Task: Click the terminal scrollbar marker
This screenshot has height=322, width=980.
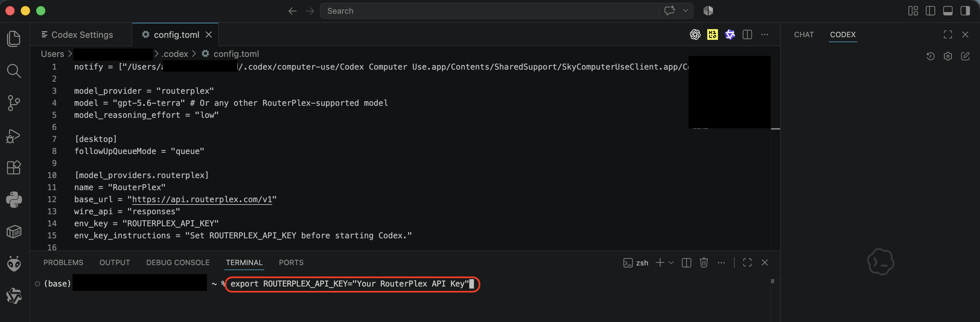Action: (772, 281)
